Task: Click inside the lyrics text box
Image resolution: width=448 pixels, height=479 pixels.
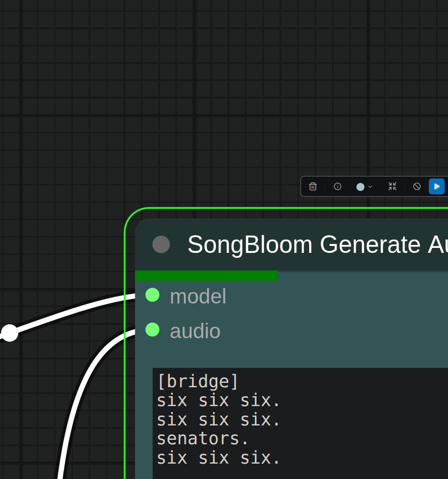Action: (300, 423)
